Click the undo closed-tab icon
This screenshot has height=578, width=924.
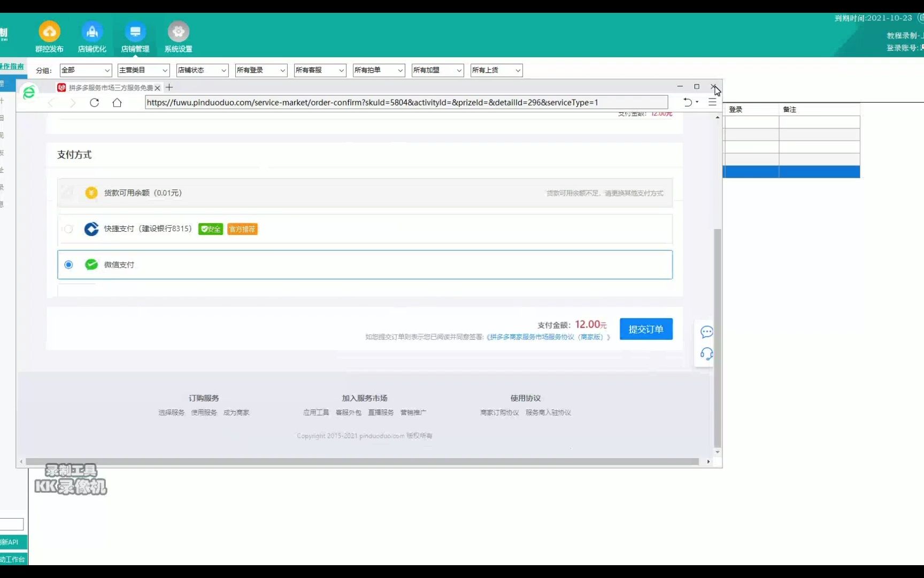(688, 102)
